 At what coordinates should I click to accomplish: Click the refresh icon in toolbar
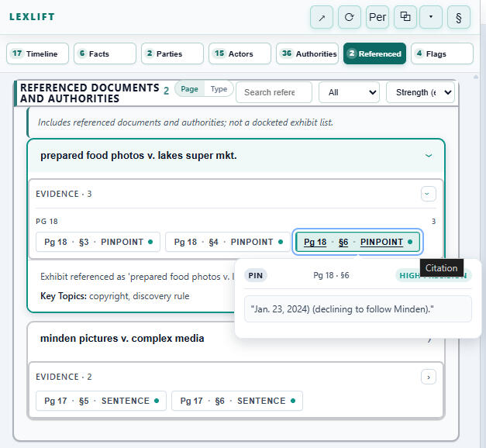(350, 17)
